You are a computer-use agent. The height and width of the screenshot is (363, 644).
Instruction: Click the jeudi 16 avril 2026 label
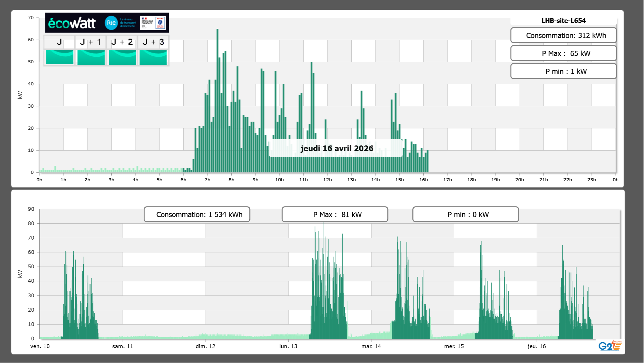(x=336, y=148)
